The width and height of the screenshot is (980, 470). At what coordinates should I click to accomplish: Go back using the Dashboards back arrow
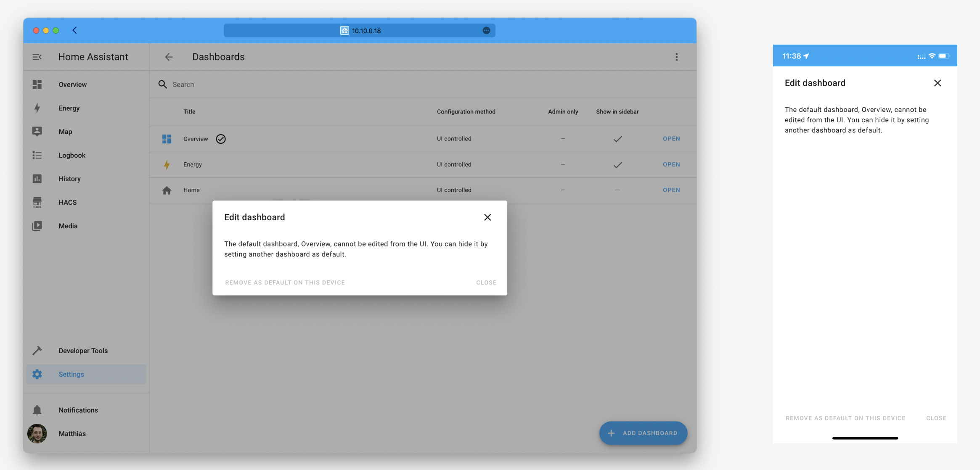[169, 57]
